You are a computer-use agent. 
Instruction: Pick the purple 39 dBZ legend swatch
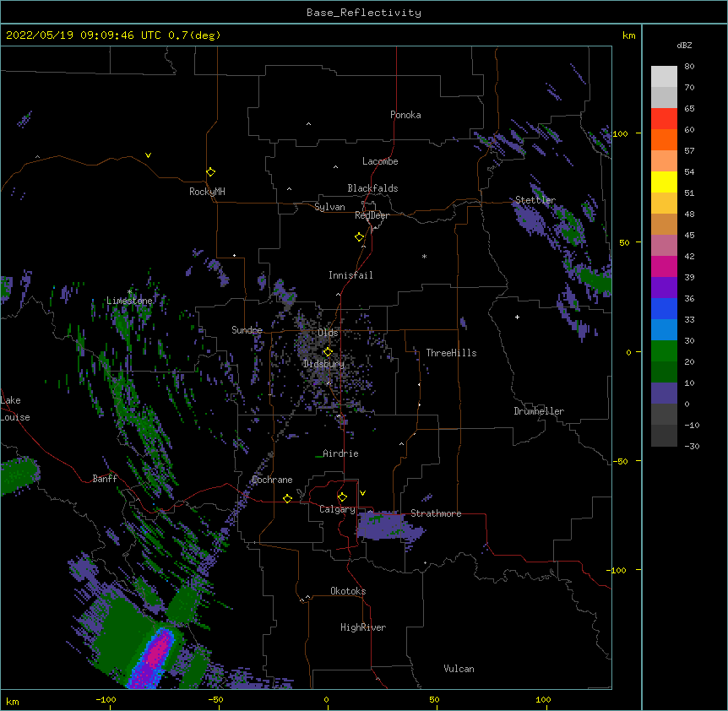coord(664,288)
